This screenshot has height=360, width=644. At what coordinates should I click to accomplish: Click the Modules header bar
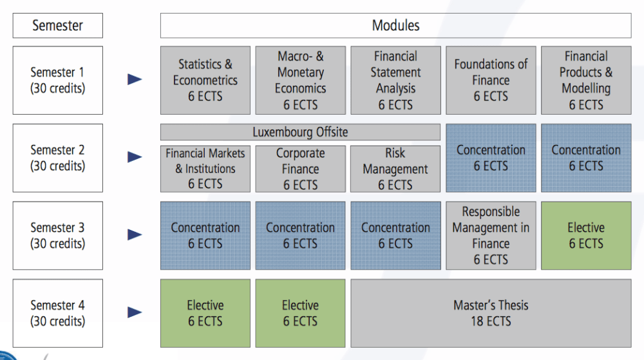[395, 26]
